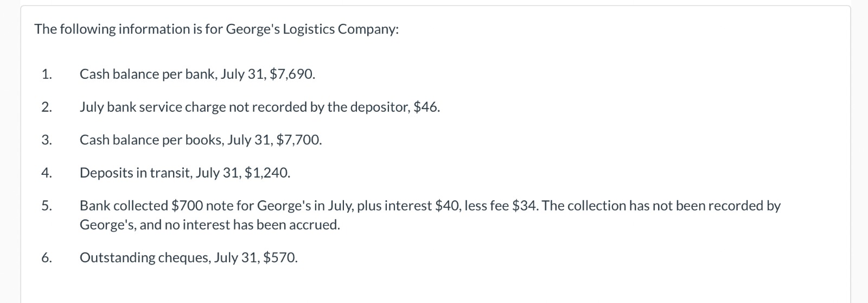Click the $46 service charge amount

[x=426, y=107]
